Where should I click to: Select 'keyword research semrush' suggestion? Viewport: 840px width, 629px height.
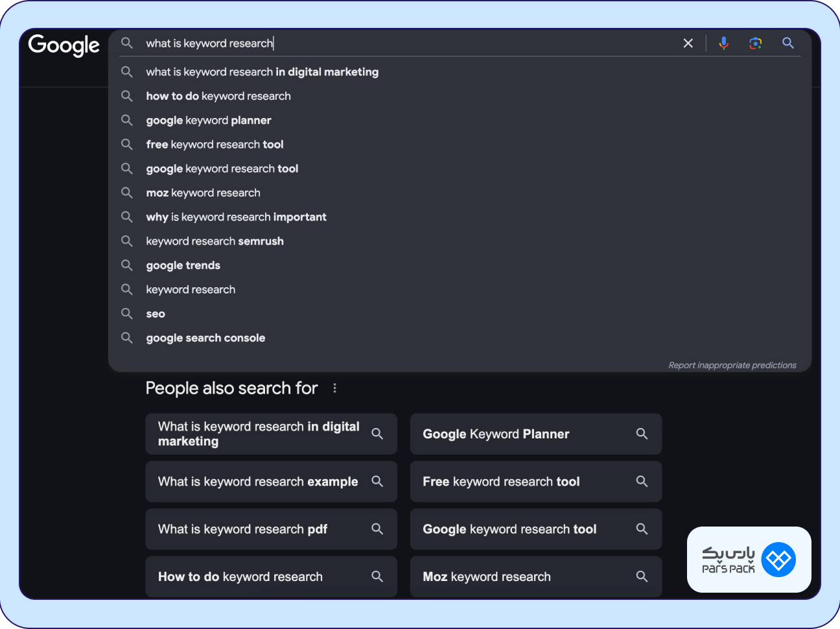(460, 241)
